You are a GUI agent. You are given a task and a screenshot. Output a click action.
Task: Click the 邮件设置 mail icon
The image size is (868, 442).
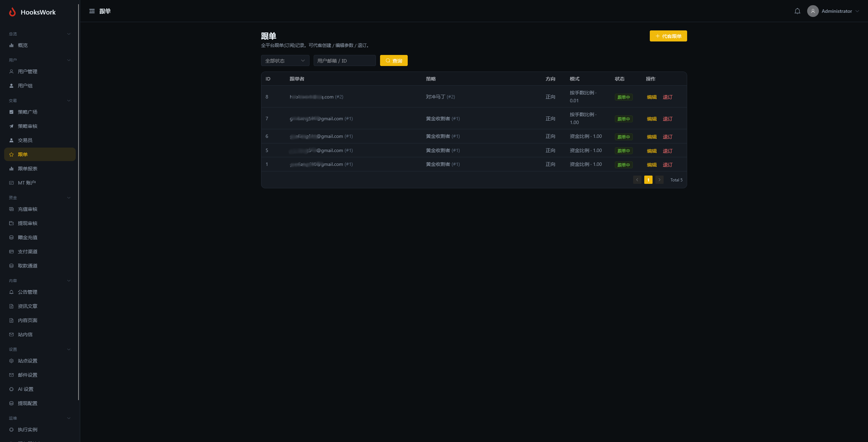[11, 375]
